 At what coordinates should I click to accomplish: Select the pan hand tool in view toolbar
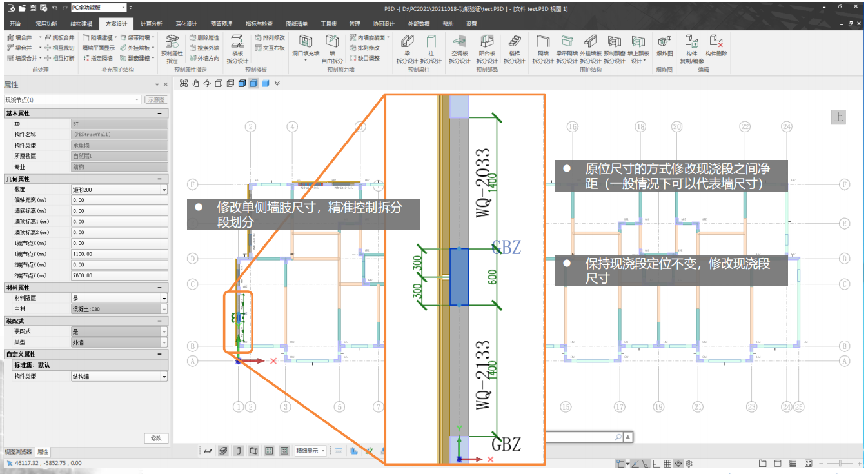tap(195, 83)
